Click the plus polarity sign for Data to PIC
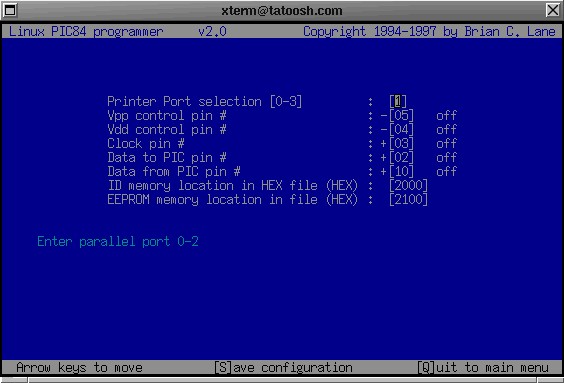 [x=384, y=158]
